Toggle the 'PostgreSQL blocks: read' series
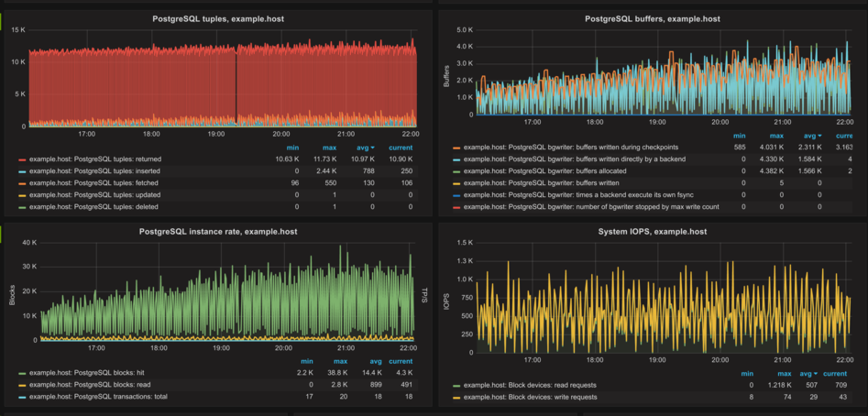Viewport: 868px width, 416px height. click(89, 385)
